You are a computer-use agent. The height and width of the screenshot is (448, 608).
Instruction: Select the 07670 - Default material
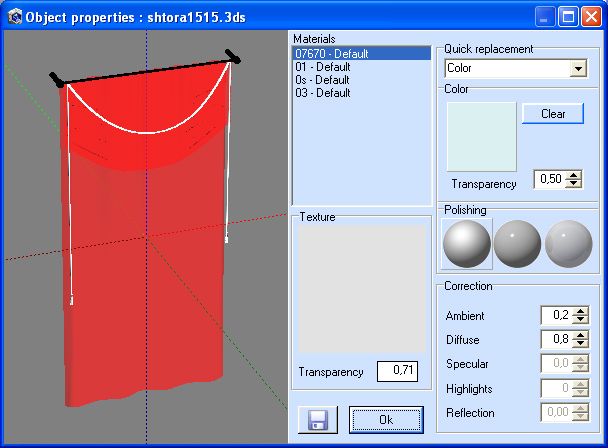pos(361,54)
